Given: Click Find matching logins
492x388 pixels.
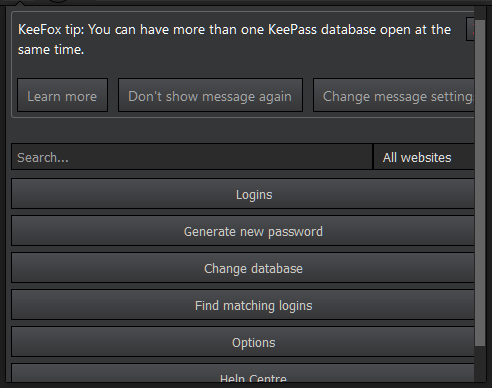Looking at the screenshot, I should click(243, 305).
